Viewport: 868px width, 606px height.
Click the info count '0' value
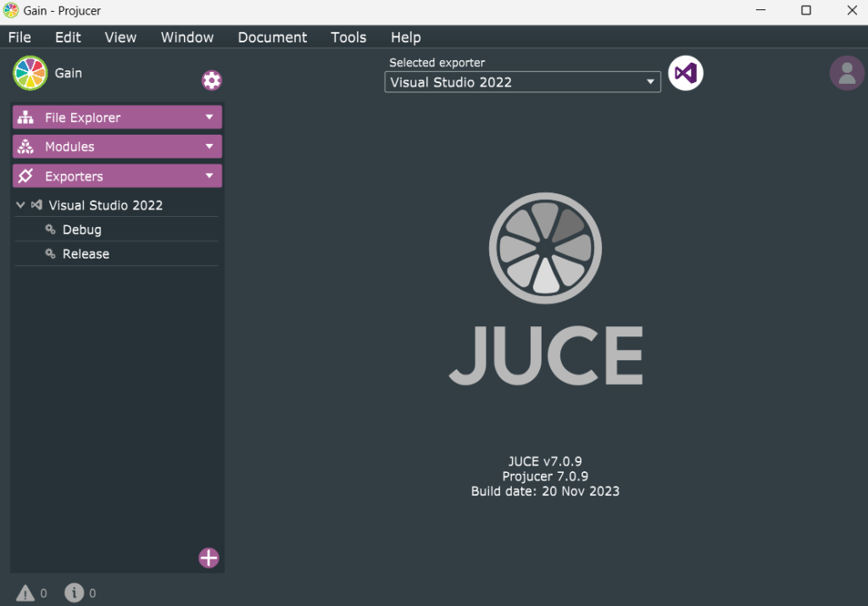click(92, 593)
